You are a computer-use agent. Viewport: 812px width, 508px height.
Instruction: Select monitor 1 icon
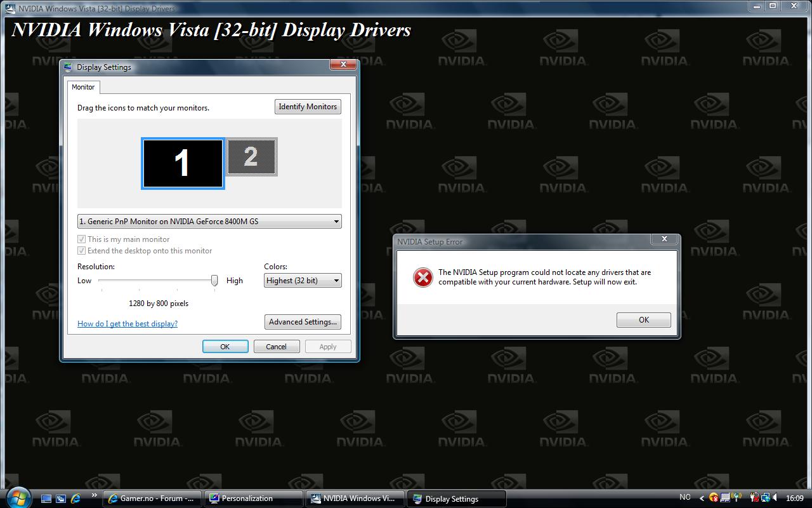(x=183, y=164)
